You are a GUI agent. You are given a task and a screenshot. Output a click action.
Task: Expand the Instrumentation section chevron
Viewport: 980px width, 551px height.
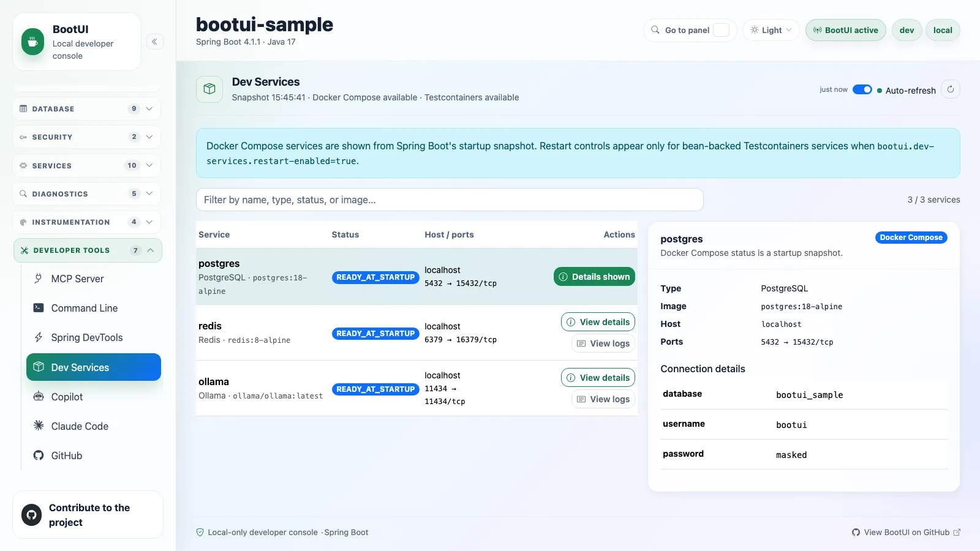pyautogui.click(x=149, y=222)
